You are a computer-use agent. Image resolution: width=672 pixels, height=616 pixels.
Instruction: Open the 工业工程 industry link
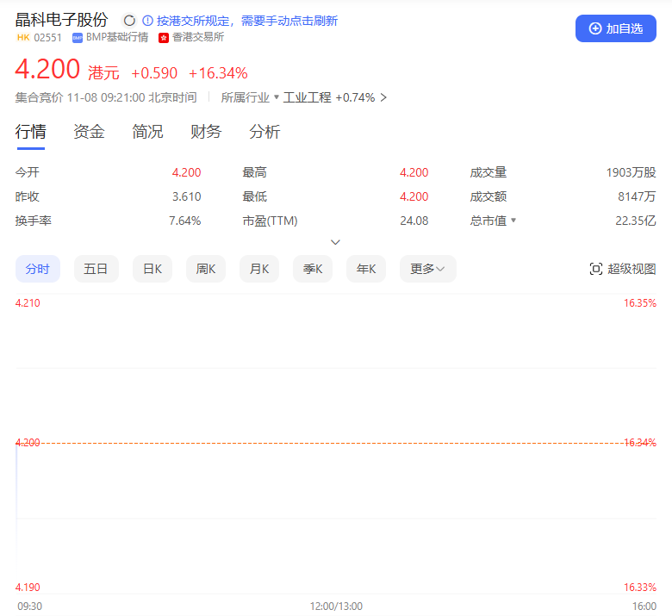307,97
